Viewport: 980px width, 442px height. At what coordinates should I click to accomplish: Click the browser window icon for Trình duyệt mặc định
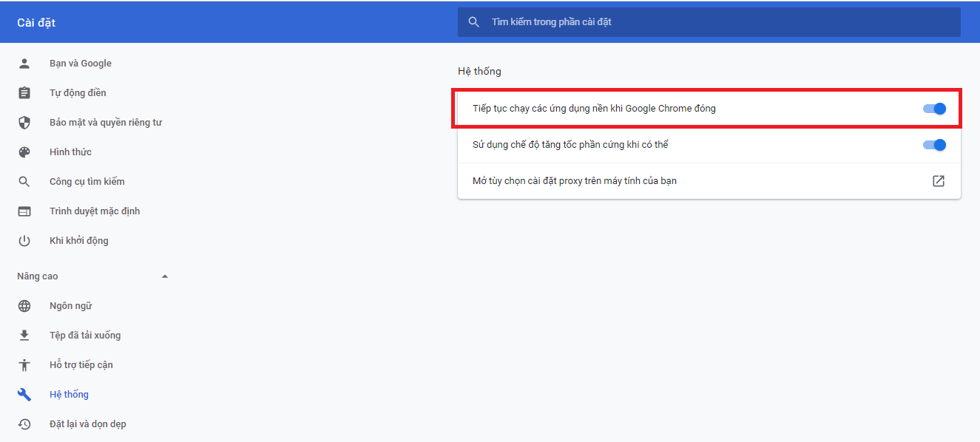(24, 211)
